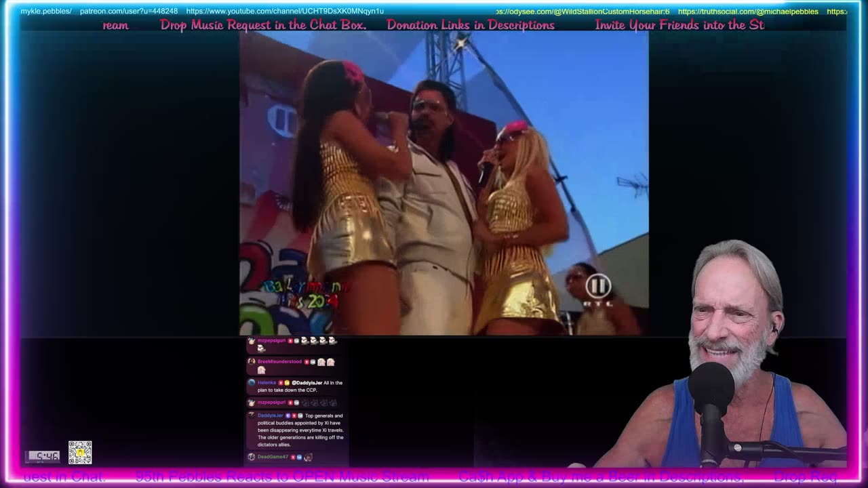Viewport: 868px width, 488px height.
Task: Open the odysee.com WildStallionCustomHorsehair link
Action: [583, 12]
